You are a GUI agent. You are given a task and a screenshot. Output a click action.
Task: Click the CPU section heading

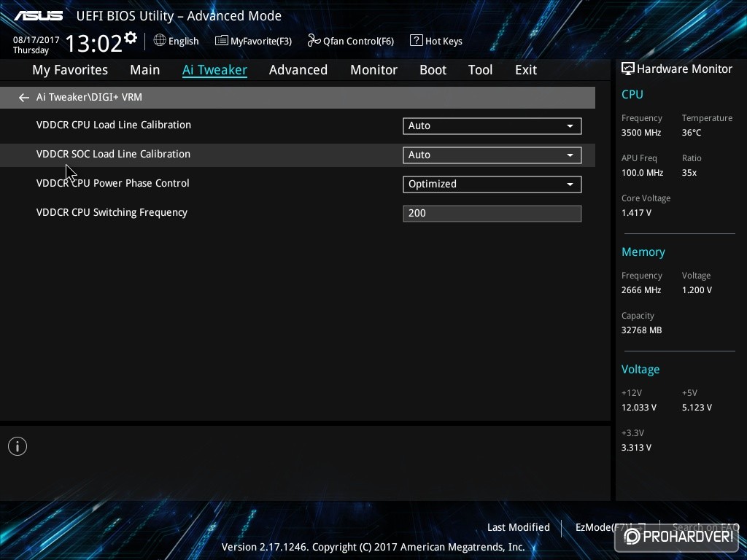point(632,94)
